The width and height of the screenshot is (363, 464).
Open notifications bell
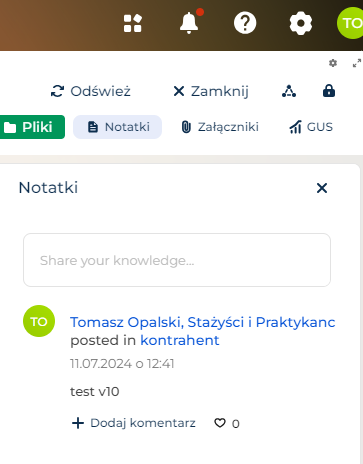(x=189, y=23)
